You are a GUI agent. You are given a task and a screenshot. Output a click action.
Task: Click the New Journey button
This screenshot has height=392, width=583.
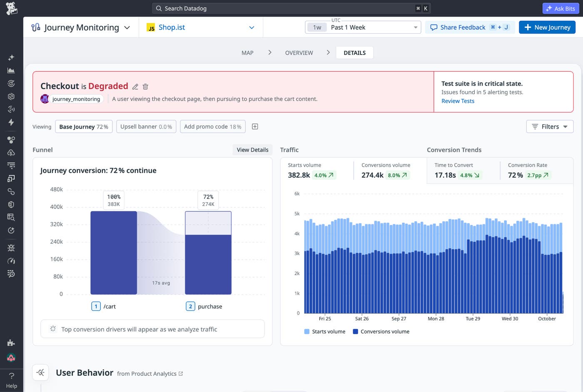point(547,27)
